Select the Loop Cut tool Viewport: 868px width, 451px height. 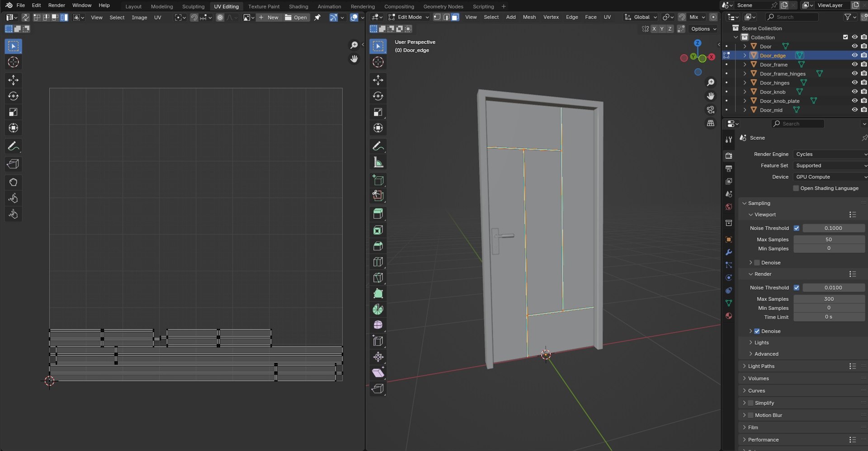(378, 262)
